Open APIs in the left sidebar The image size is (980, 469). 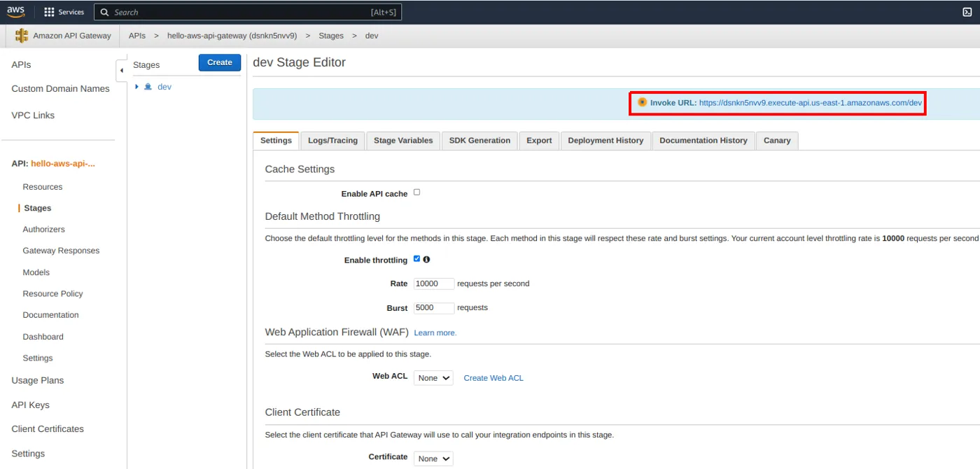coord(21,64)
